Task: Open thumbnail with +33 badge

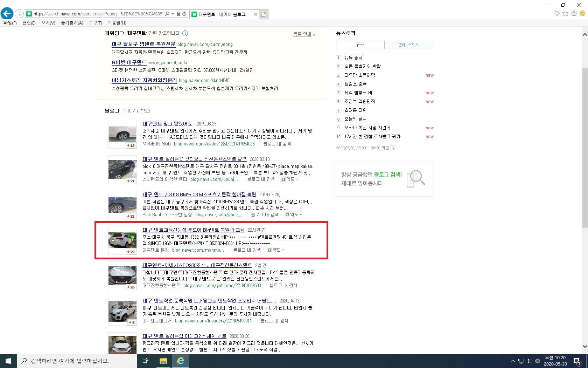Action: pyautogui.click(x=122, y=205)
